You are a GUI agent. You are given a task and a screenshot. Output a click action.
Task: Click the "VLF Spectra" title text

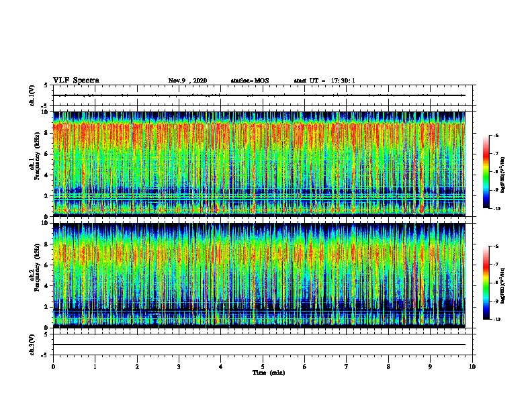point(76,81)
